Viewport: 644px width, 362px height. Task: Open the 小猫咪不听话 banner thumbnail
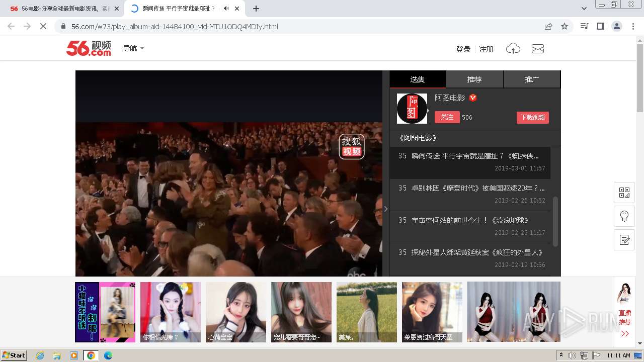click(x=105, y=312)
